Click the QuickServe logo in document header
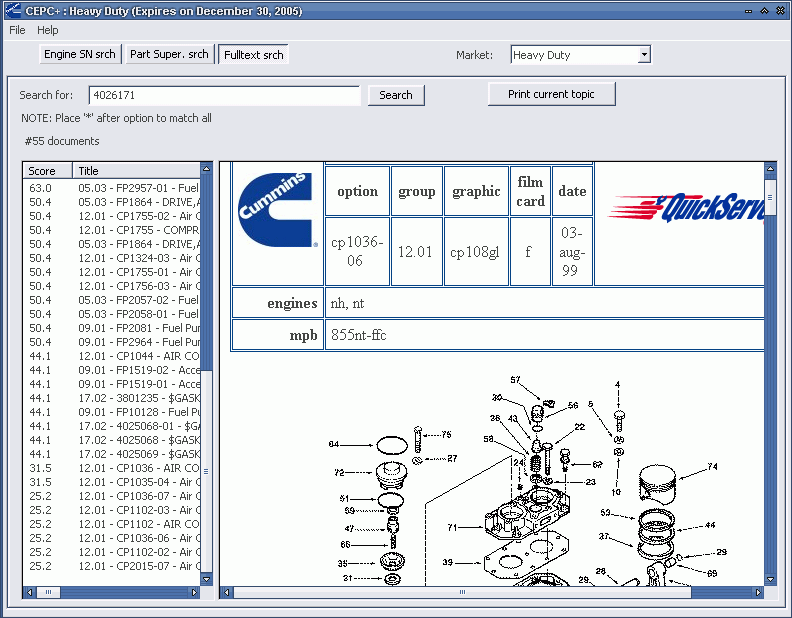This screenshot has height=618, width=792. (687, 208)
